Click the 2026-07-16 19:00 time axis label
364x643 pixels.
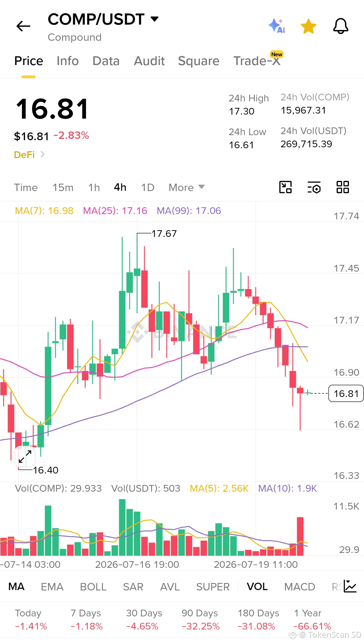coord(137,564)
